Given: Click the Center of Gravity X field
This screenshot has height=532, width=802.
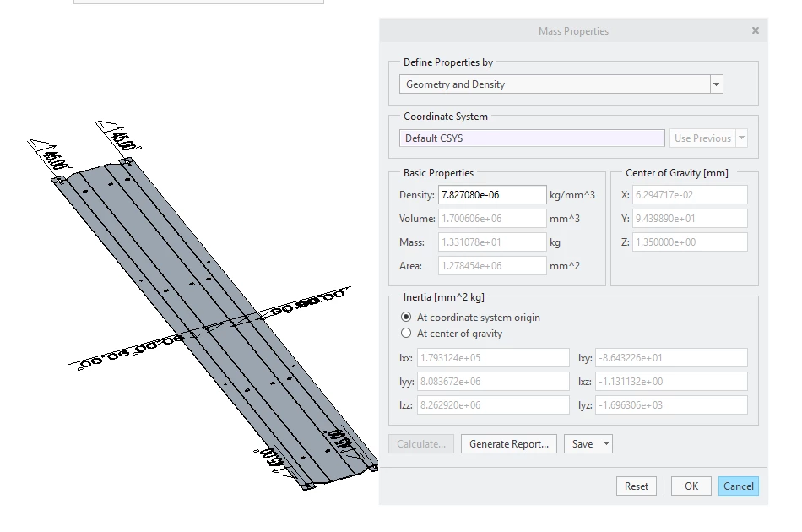Looking at the screenshot, I should click(x=690, y=195).
